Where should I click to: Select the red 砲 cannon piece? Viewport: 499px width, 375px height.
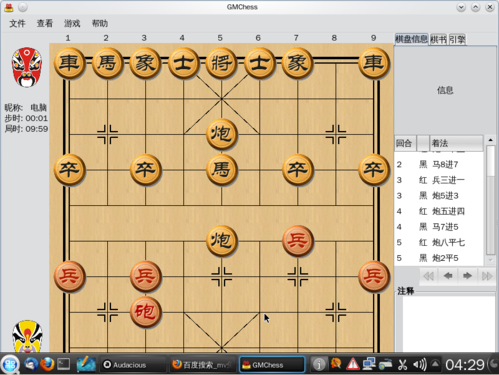pos(145,312)
